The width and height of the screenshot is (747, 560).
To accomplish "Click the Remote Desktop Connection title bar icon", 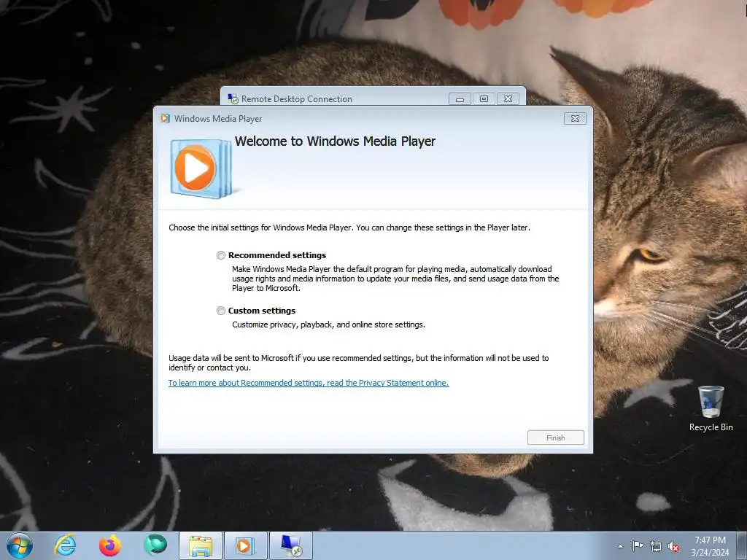I will [233, 98].
